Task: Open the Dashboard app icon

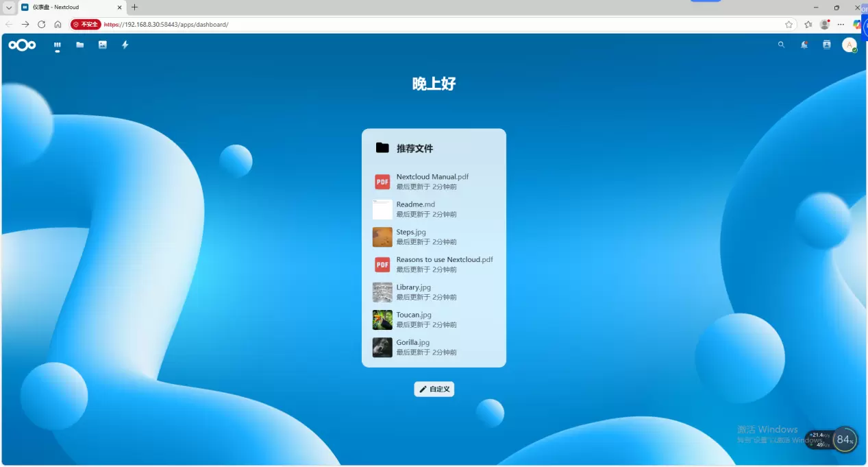Action: tap(58, 45)
